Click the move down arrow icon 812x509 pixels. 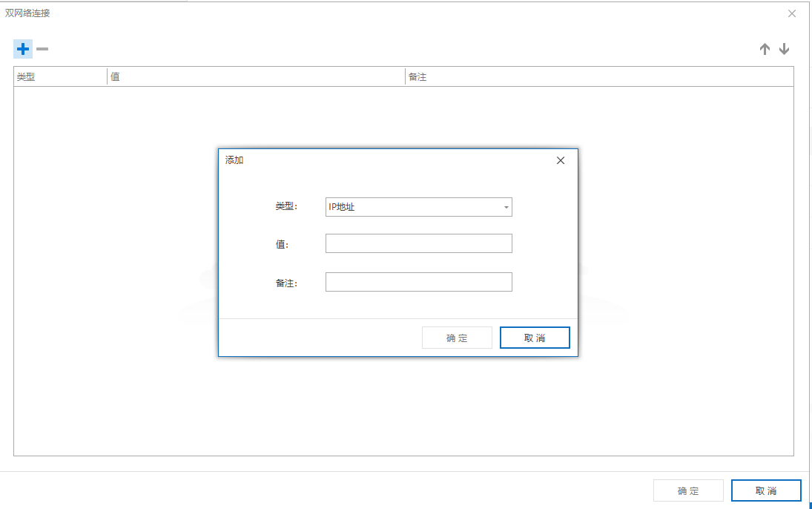[x=784, y=49]
